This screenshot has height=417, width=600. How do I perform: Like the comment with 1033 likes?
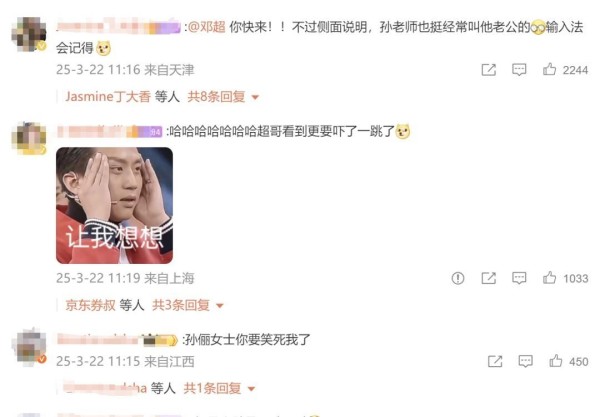point(549,278)
